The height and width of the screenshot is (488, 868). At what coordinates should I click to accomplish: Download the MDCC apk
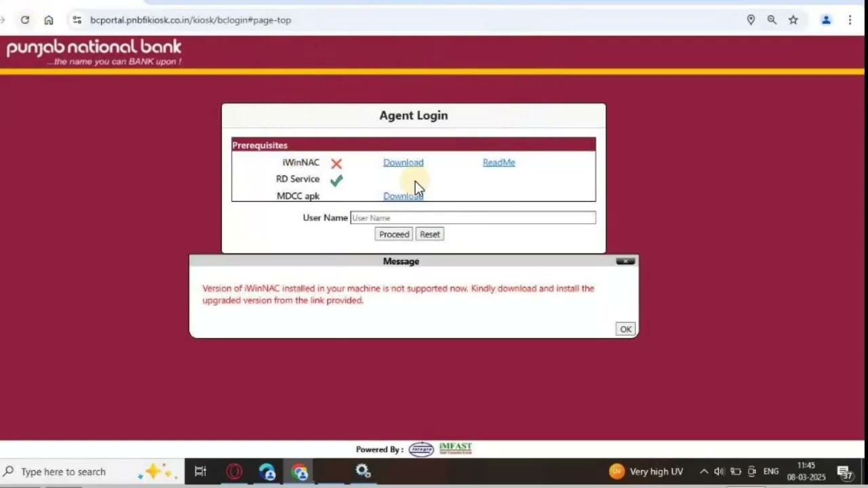(403, 196)
